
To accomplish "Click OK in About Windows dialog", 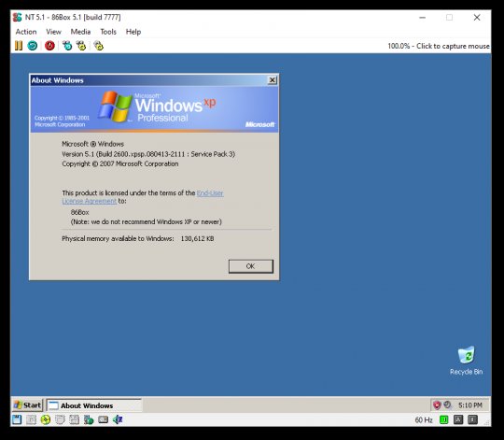I will (x=251, y=266).
